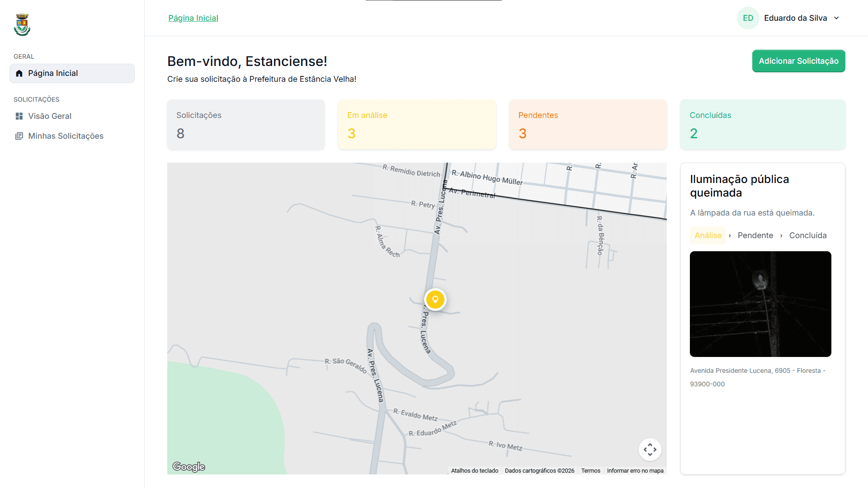The width and height of the screenshot is (868, 488).
Task: Open the burnt street lamp photo
Action: [x=760, y=304]
